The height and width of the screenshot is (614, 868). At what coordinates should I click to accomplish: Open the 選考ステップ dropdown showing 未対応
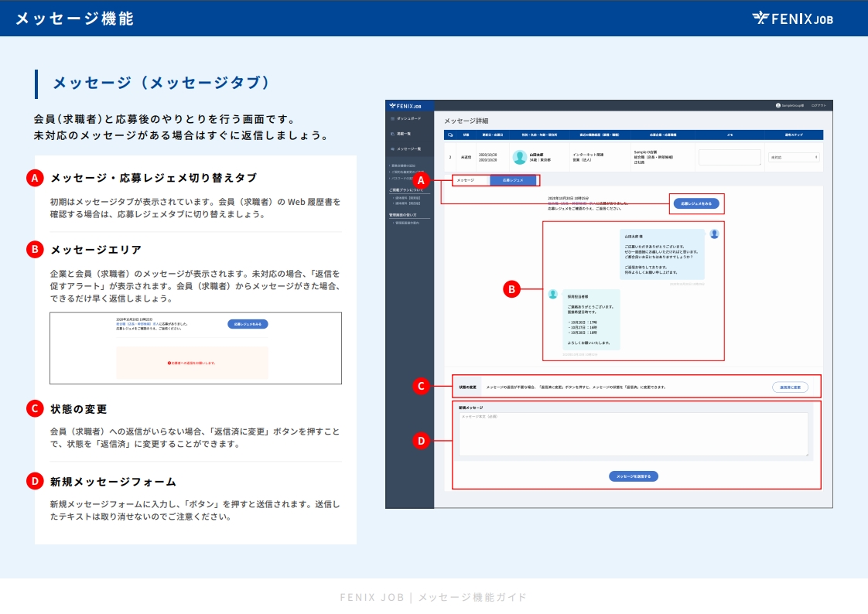click(x=793, y=156)
